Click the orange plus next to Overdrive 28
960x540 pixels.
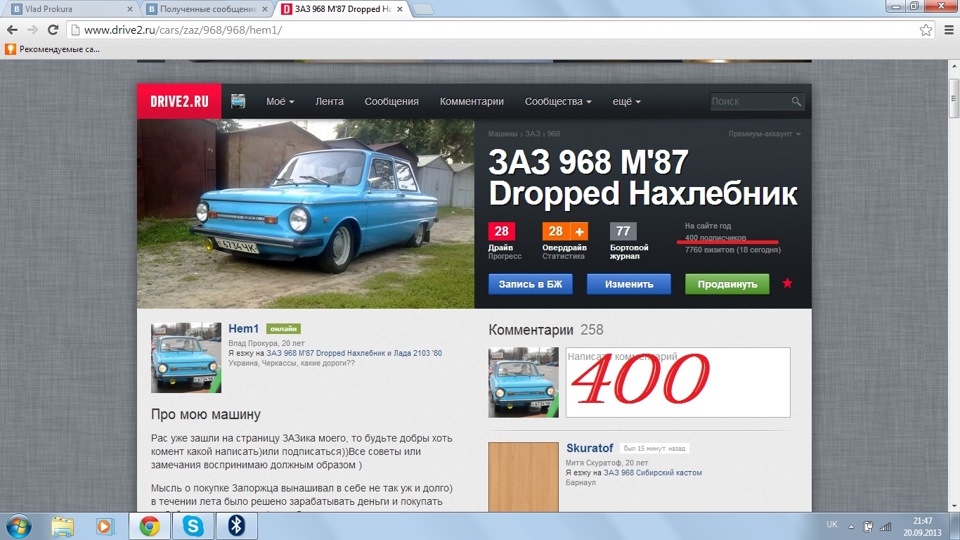579,231
